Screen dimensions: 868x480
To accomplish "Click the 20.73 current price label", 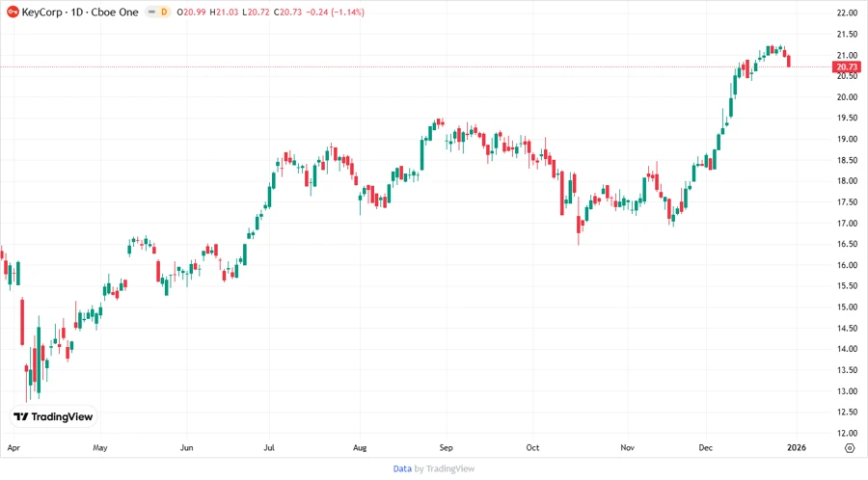I will [847, 67].
